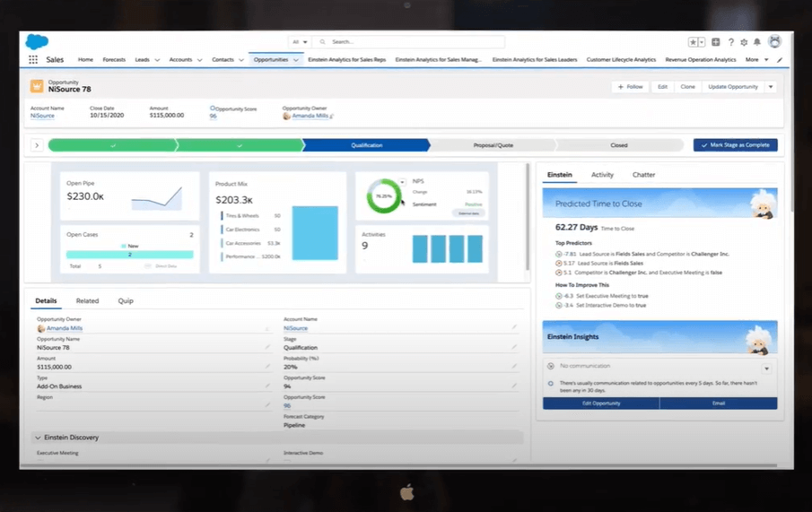This screenshot has width=812, height=512.
Task: Open more actions dropdown beside Update Opportunity
Action: pyautogui.click(x=771, y=87)
